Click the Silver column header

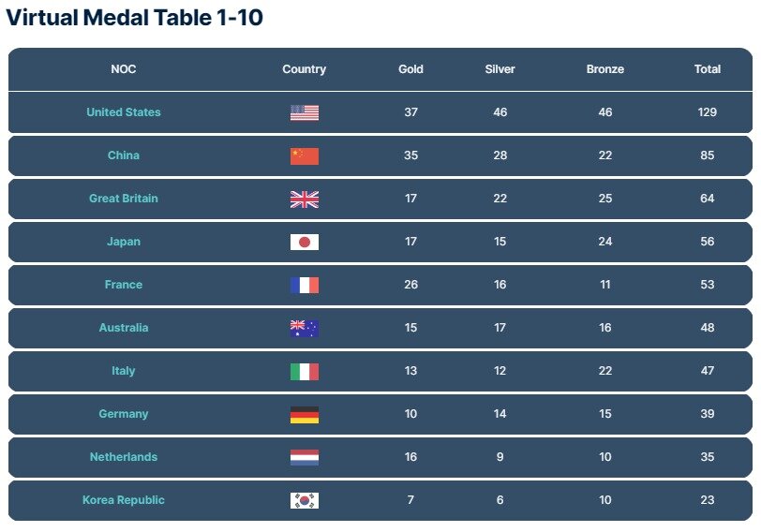[x=500, y=69]
